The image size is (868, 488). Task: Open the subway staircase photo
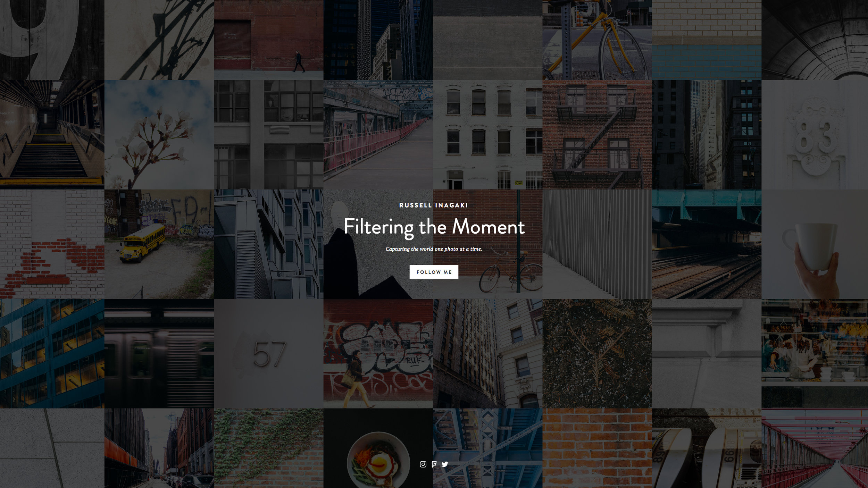coord(52,135)
